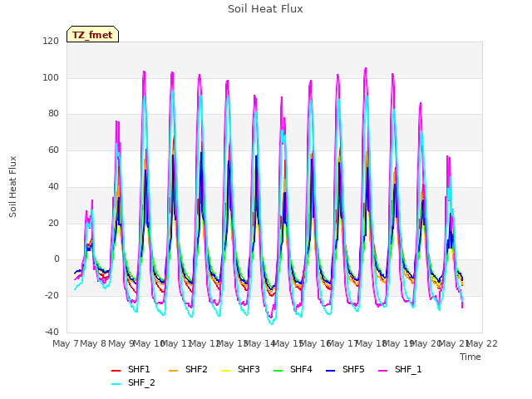Click the SHF_1 magenta legend swatch

[382, 371]
